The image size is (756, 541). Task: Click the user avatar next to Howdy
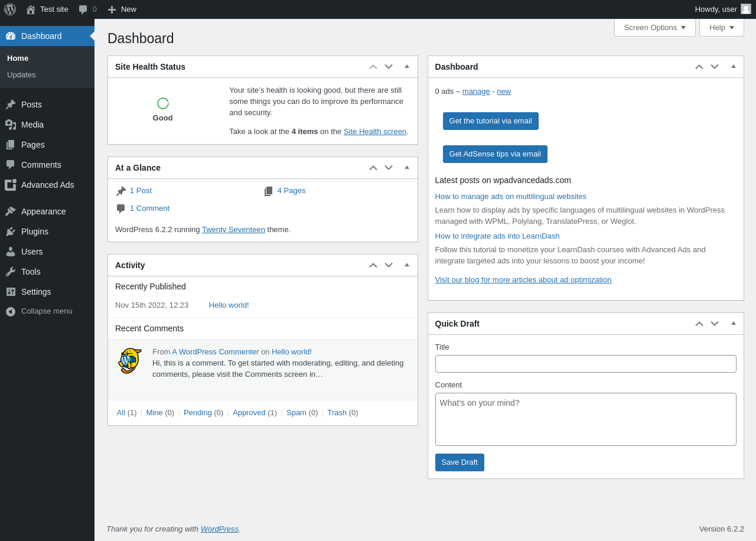point(746,9)
